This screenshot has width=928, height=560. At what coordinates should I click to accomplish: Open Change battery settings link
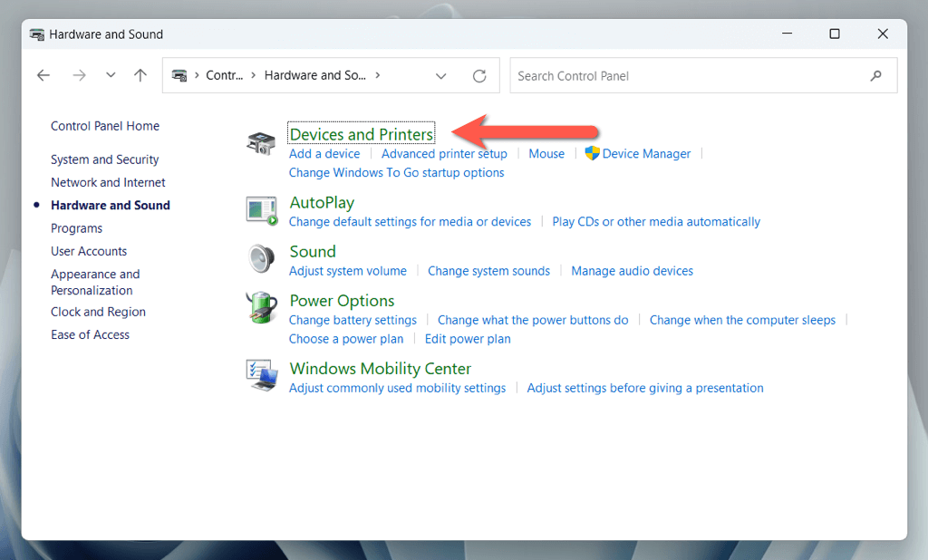pos(353,320)
